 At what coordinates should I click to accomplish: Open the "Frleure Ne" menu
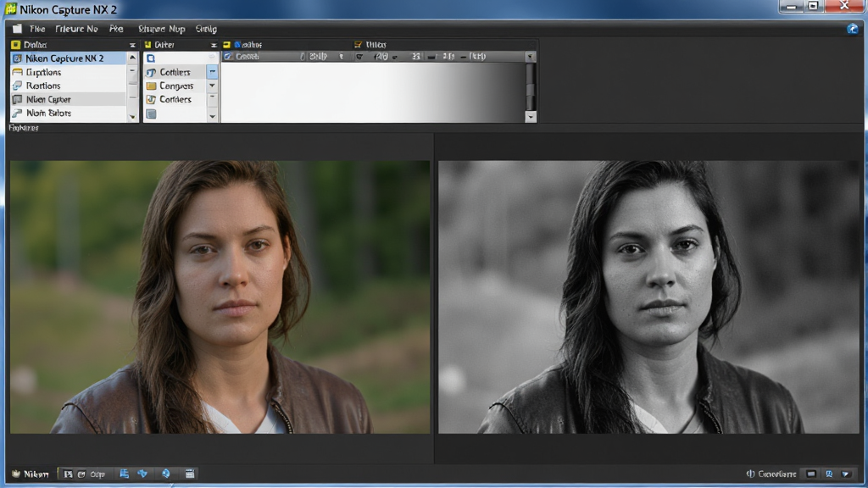(76, 29)
